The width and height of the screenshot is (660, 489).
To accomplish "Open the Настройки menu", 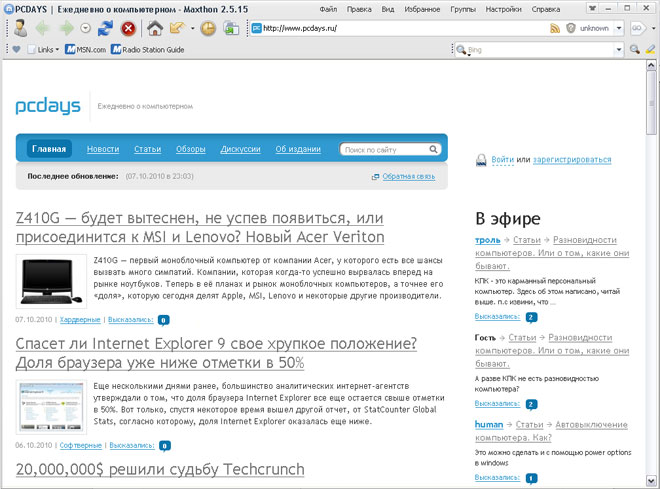I will coord(503,9).
